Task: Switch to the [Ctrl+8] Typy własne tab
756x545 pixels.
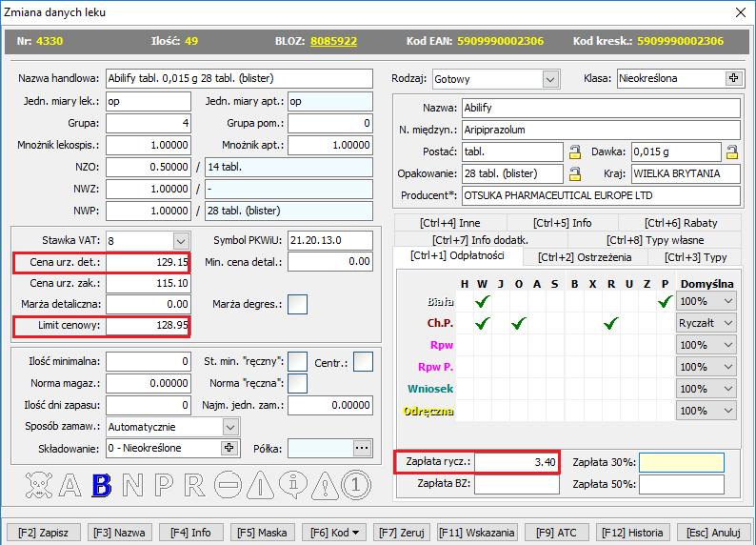Action: [x=655, y=240]
